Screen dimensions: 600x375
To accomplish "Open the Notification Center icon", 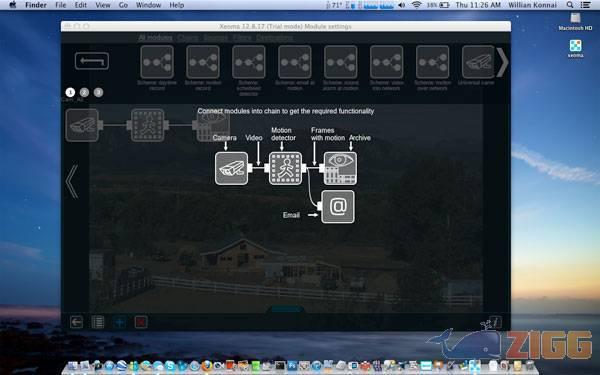I will pyautogui.click(x=585, y=5).
